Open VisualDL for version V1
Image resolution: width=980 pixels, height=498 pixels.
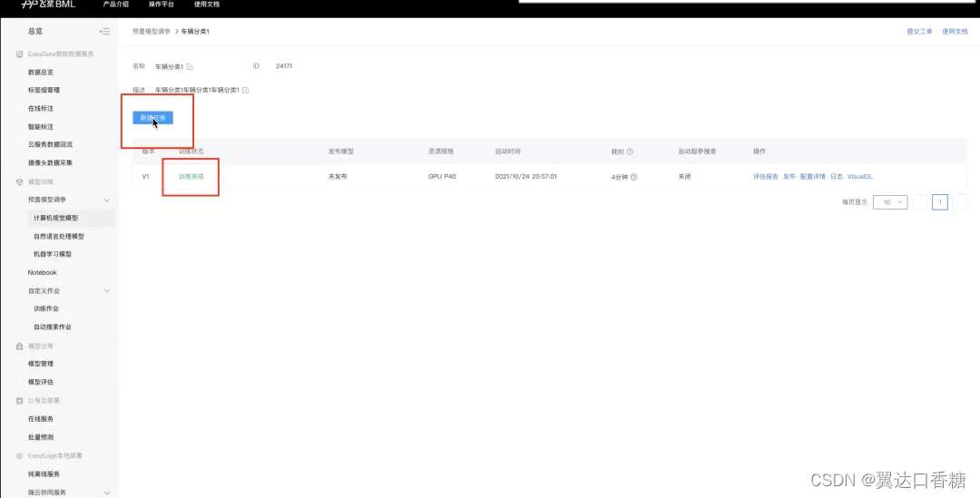860,177
